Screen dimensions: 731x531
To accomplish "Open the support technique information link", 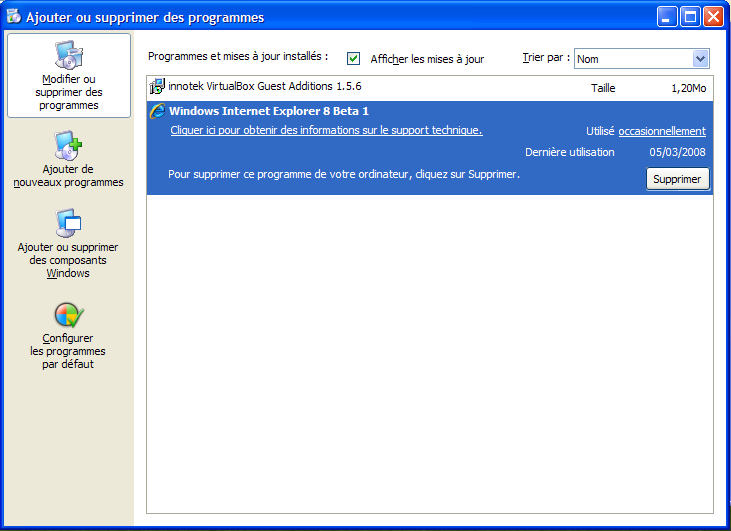I will [326, 130].
